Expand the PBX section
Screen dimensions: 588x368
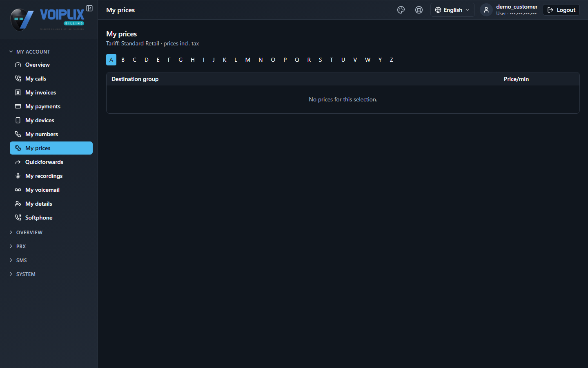point(18,246)
